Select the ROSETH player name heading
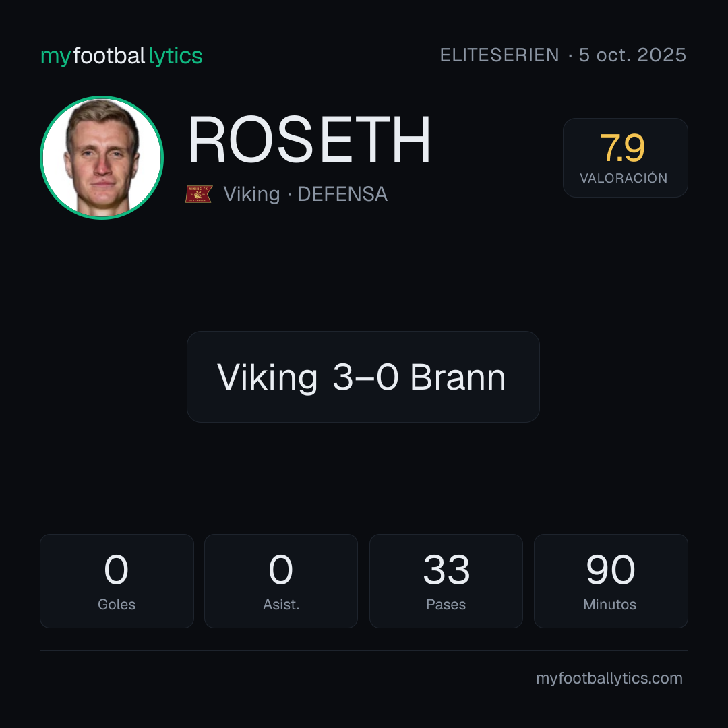 point(309,140)
